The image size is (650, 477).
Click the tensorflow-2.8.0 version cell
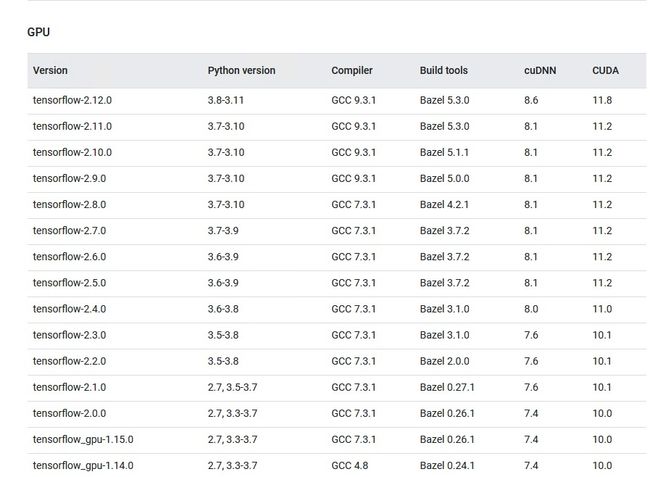69,205
